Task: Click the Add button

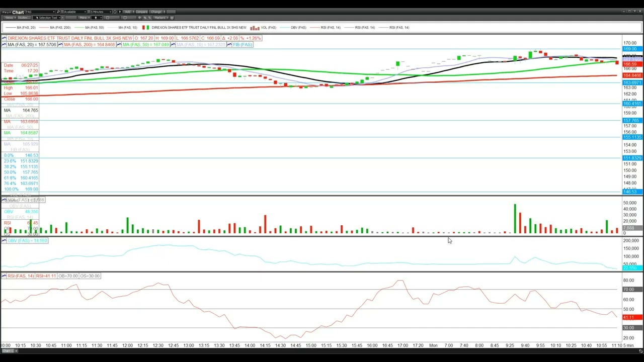Action: [x=127, y=12]
